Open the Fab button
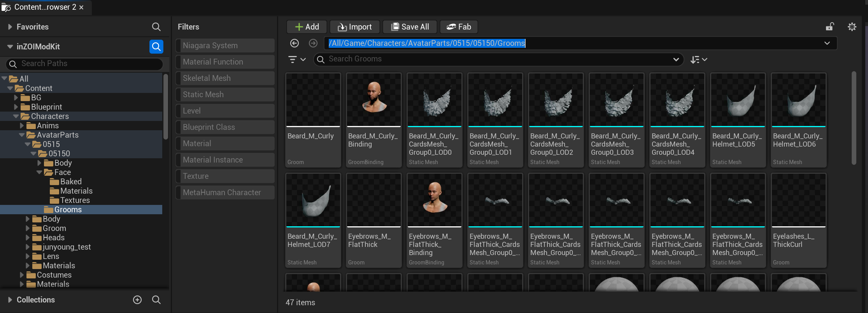 [459, 27]
